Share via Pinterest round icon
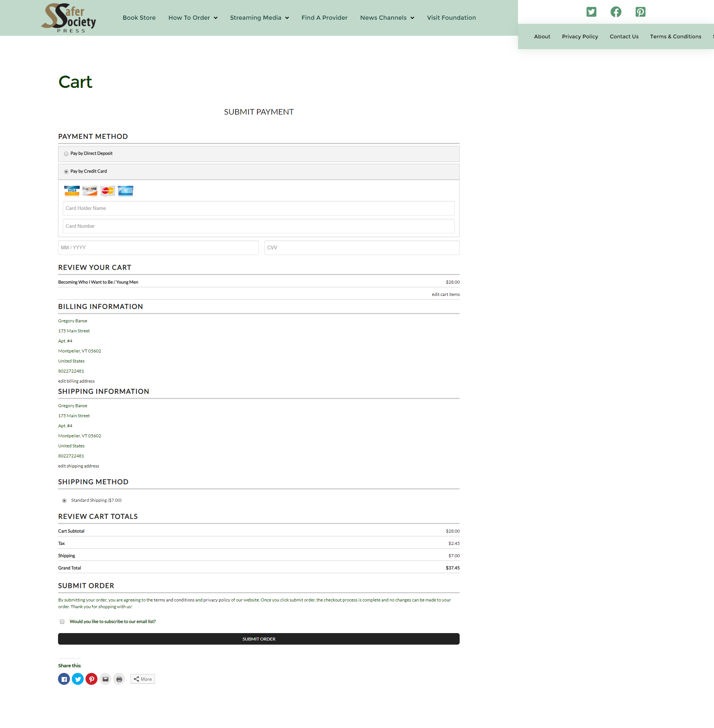 (x=91, y=679)
